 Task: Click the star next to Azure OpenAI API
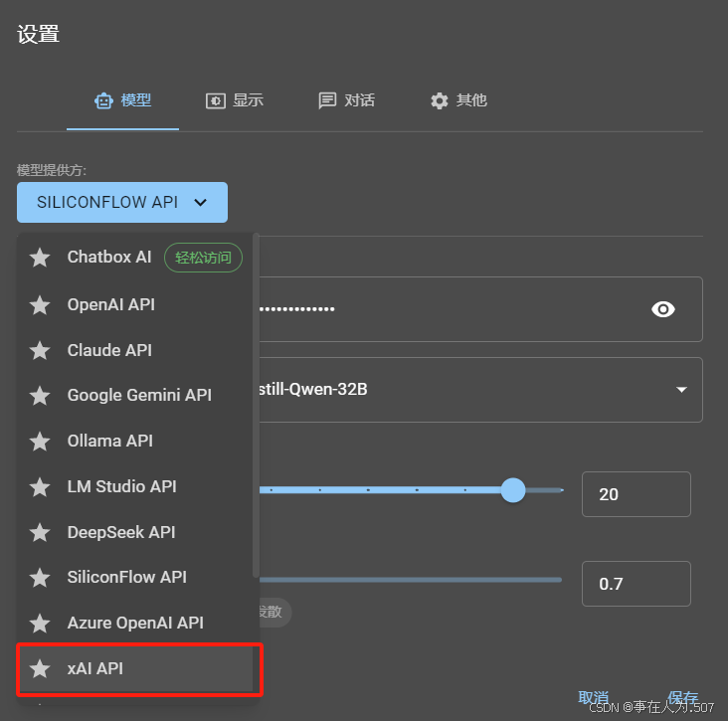pos(40,623)
